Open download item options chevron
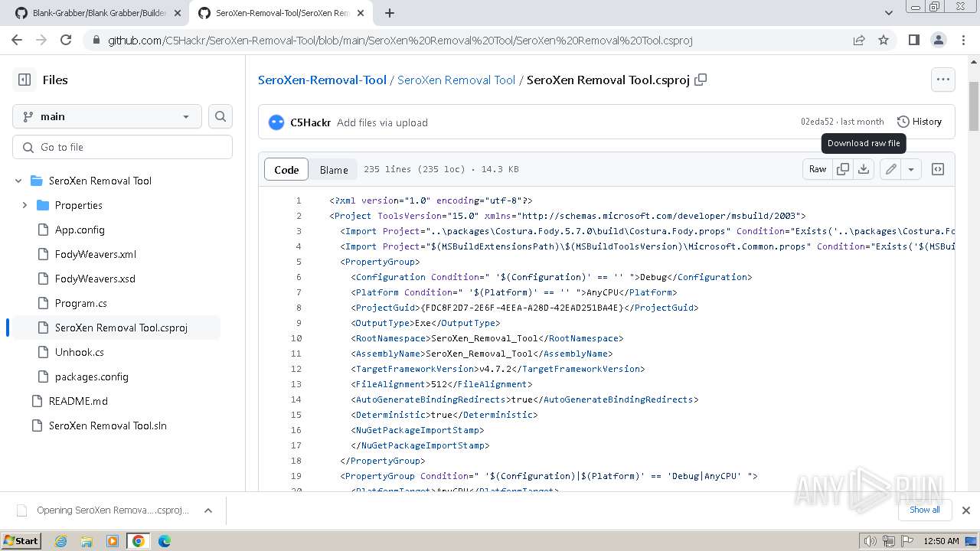Viewport: 980px width, 551px height. 207,510
